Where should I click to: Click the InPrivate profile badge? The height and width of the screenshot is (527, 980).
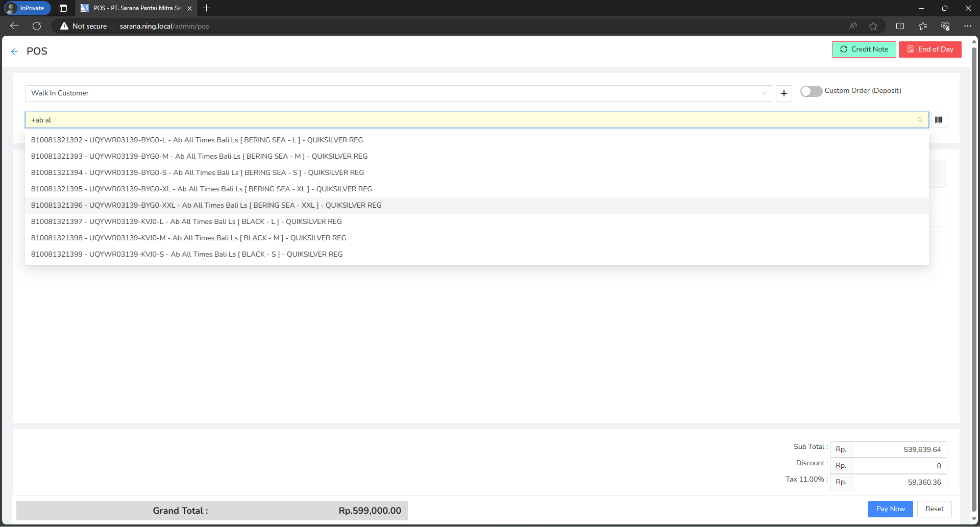pyautogui.click(x=28, y=8)
